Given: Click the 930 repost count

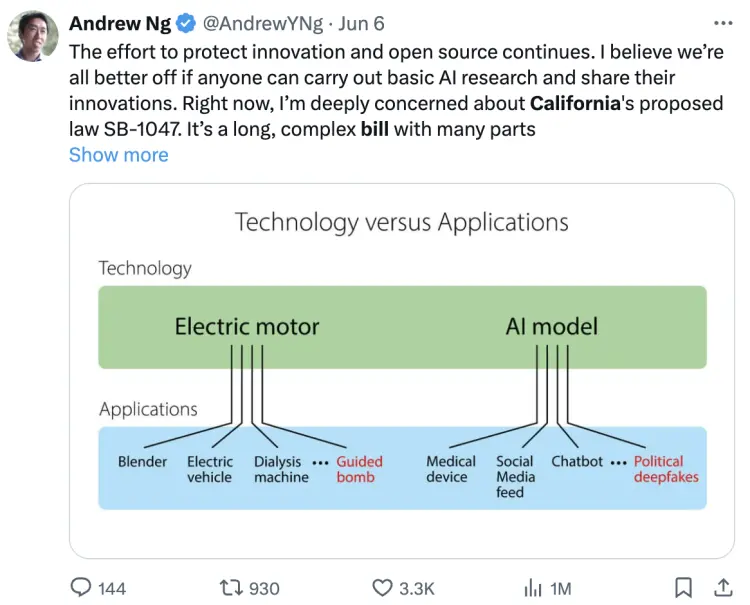Looking at the screenshot, I should pos(264,588).
